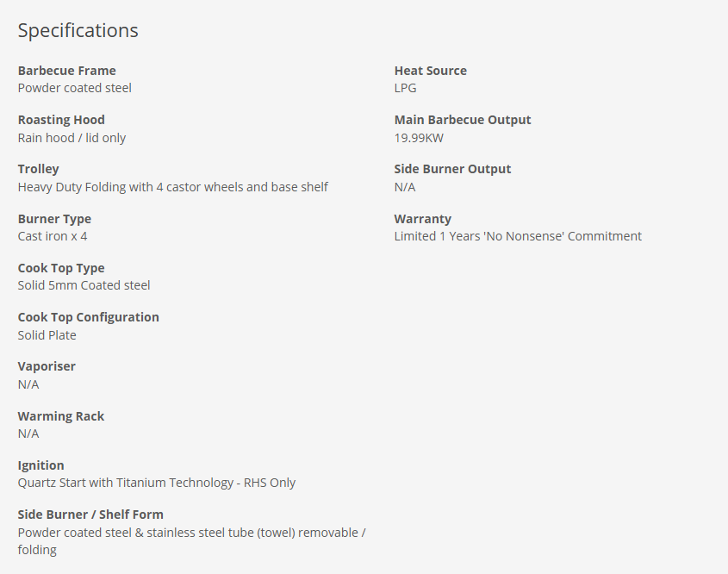Screen dimensions: 728x574
Task: Click the 19.99KW output value
Action: (419, 138)
